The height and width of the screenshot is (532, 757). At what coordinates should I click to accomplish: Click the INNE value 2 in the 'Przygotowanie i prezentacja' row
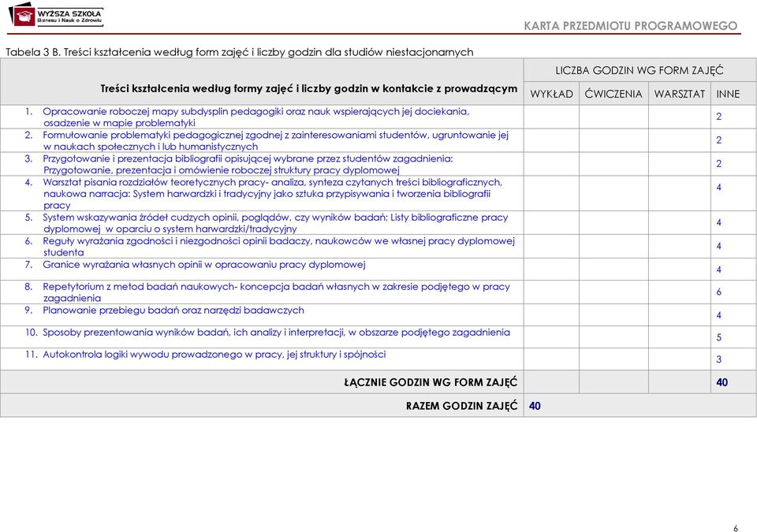click(x=719, y=164)
